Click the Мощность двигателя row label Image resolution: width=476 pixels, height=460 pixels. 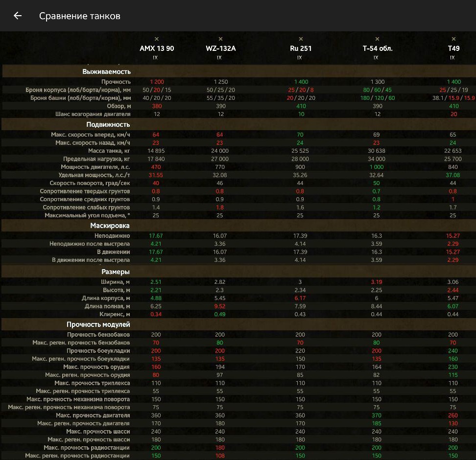point(95,167)
